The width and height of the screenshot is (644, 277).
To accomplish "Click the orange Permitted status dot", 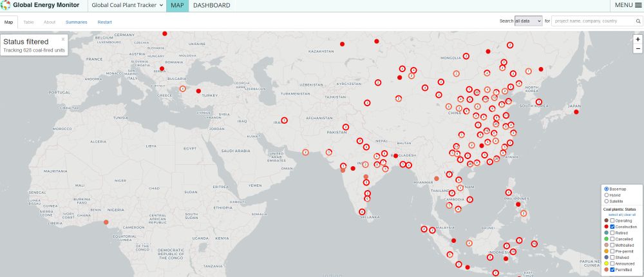I will (x=607, y=270).
